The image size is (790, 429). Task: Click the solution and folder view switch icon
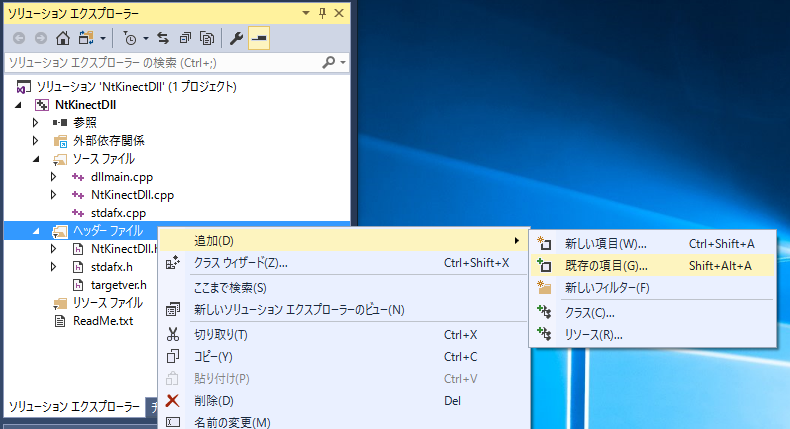[x=84, y=38]
